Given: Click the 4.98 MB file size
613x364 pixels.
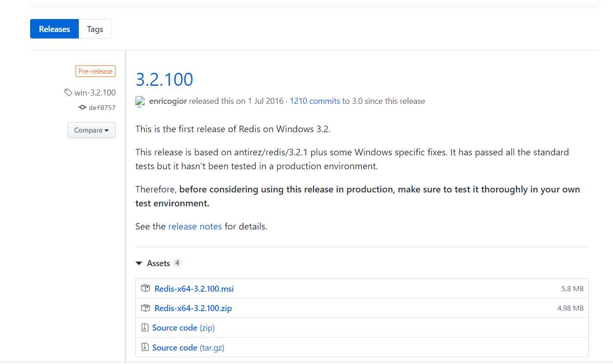Looking at the screenshot, I should [570, 308].
